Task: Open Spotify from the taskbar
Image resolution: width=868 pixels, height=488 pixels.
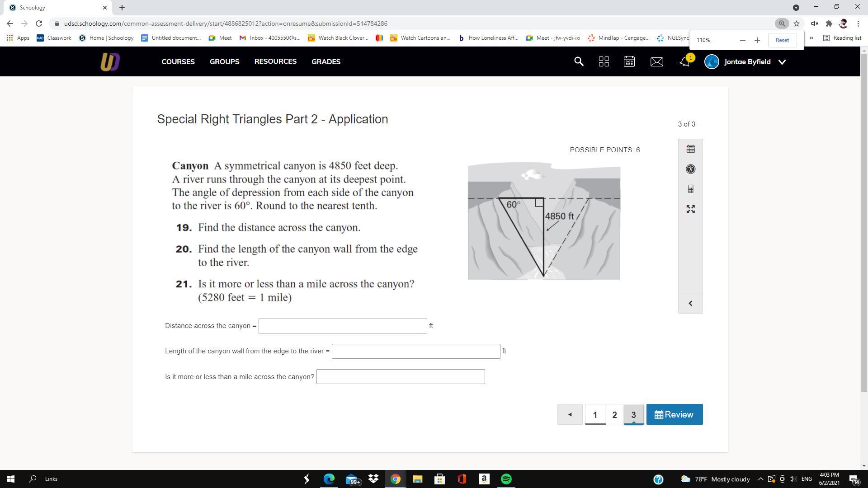Action: click(506, 479)
